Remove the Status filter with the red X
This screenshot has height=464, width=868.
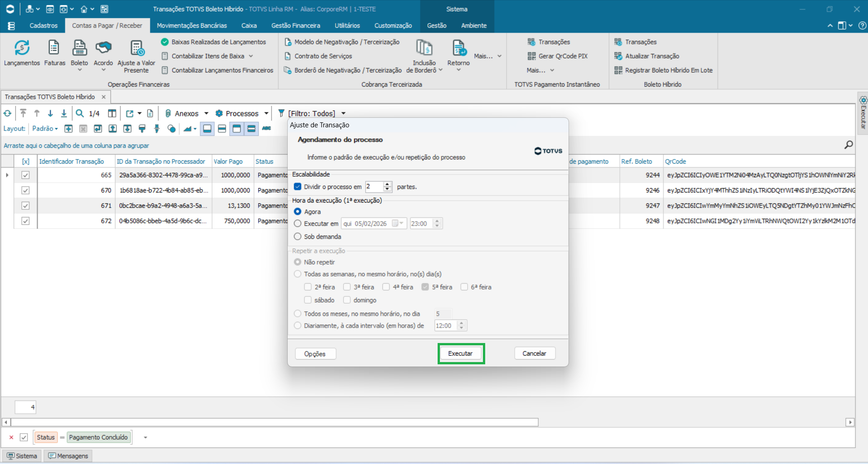[x=11, y=437]
